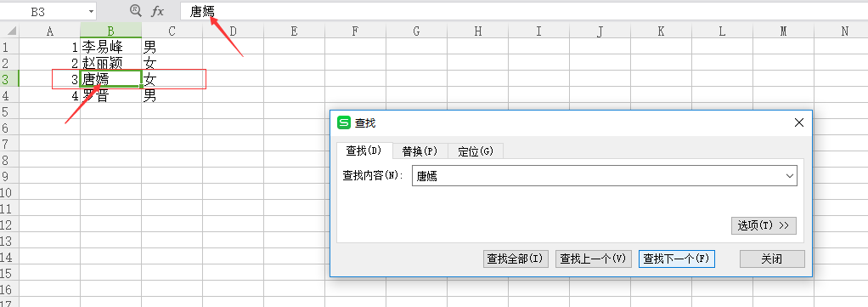Select row 14 header
Viewport: 868px width, 307px height.
coord(9,257)
